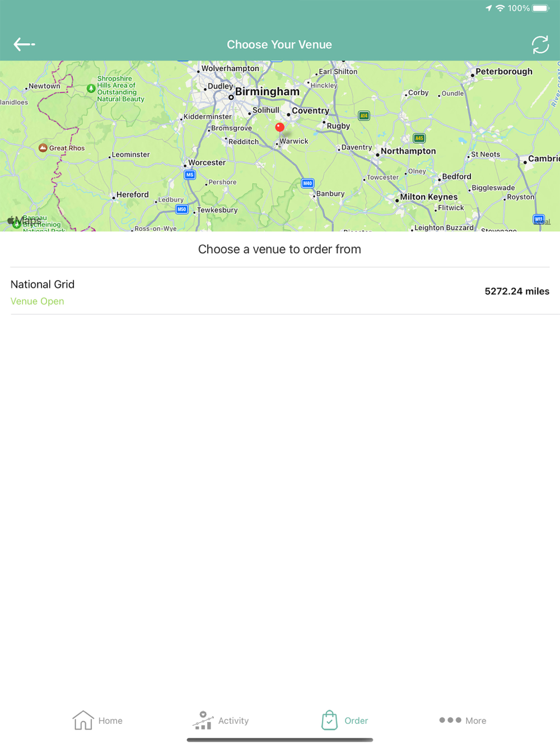Screen dimensions: 560x747
Task: Open the Activity chart icon
Action: 203,720
